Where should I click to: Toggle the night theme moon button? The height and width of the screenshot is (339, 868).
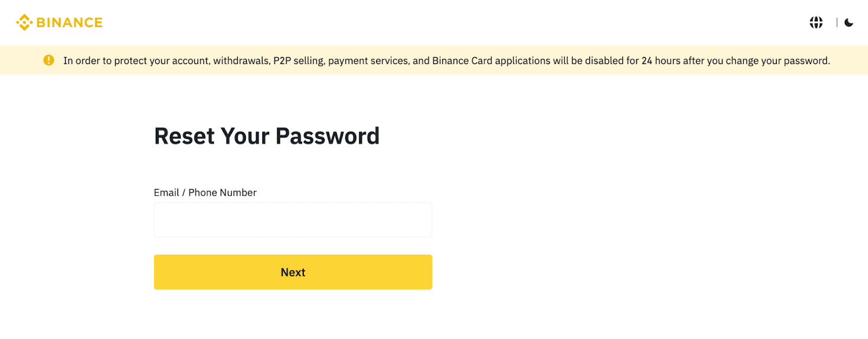[849, 22]
